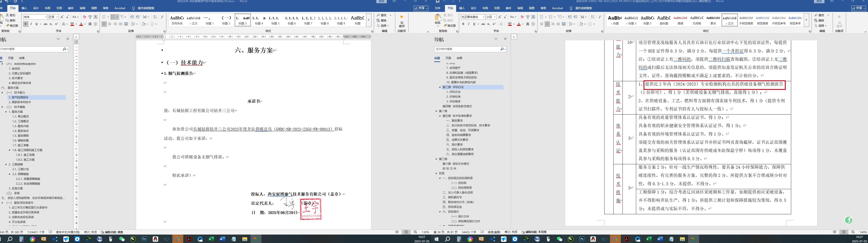Toggle Subscript in left Word window
The height and width of the screenshot is (243, 868).
pyautogui.click(x=51, y=24)
